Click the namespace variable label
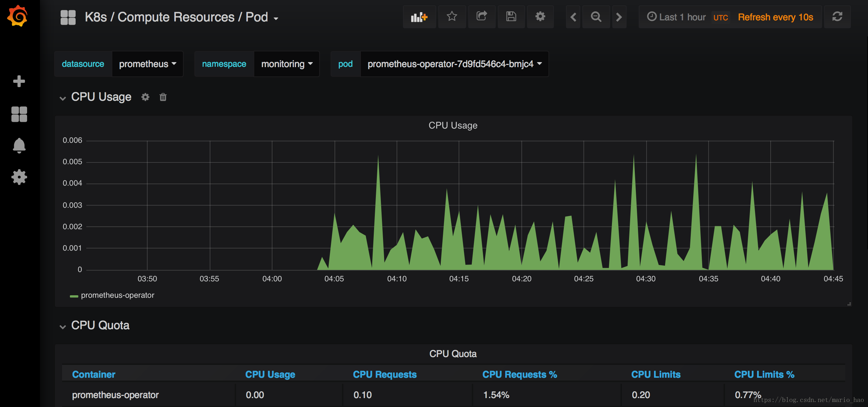Screen dimensions: 868x407 pyautogui.click(x=224, y=64)
